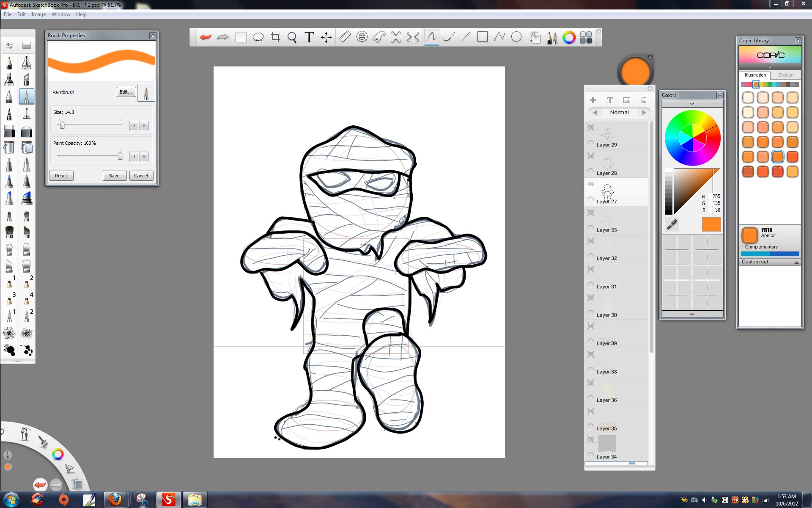Increase paint opacity with right stepper
Image resolution: width=812 pixels, height=508 pixels.
pyautogui.click(x=144, y=157)
